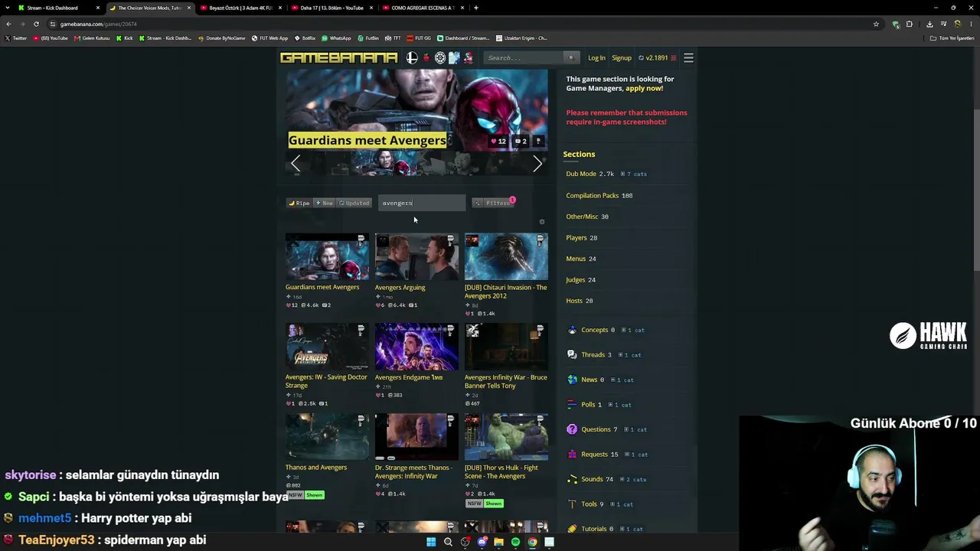Switch to the Daha 17 YouTube tab
980x551 pixels.
click(332, 8)
